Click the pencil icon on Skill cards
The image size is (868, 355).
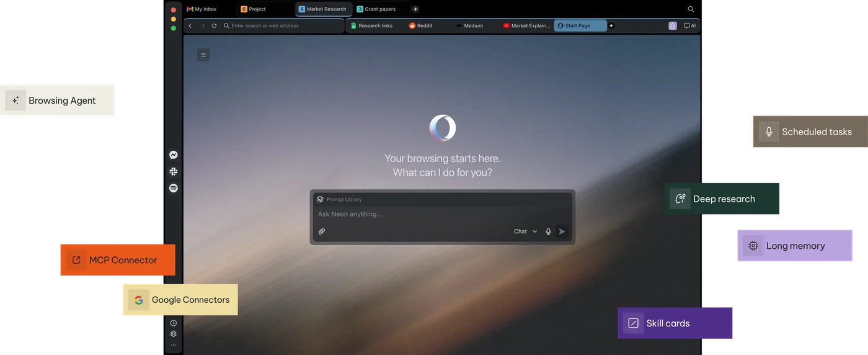click(x=633, y=323)
